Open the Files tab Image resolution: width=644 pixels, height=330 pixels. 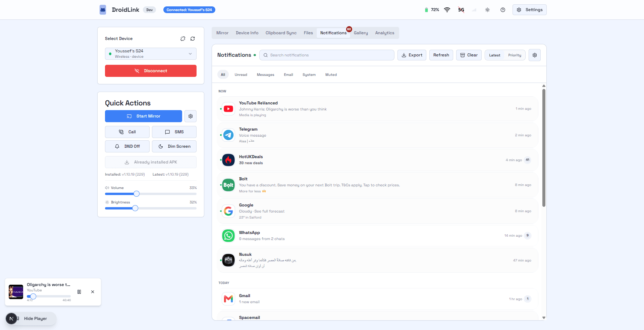coord(308,33)
